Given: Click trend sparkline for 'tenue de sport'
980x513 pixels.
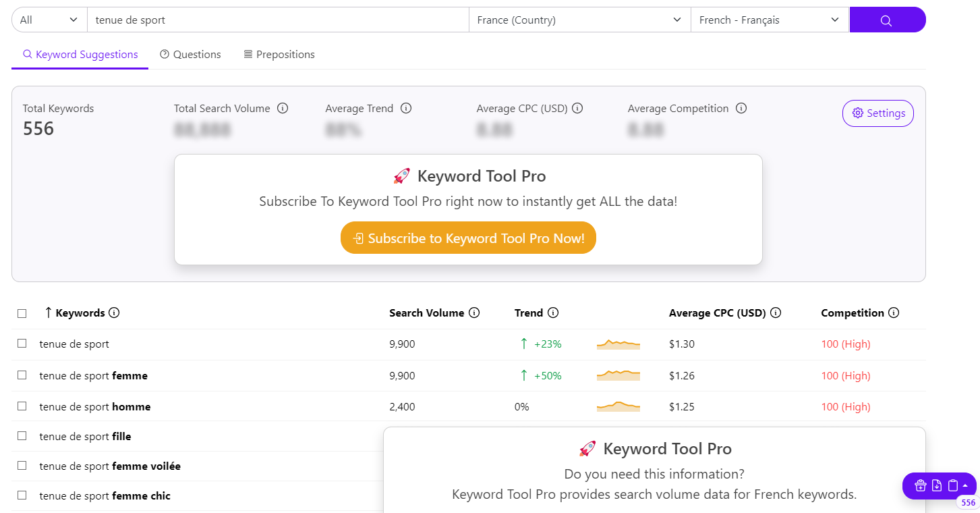Looking at the screenshot, I should (618, 344).
